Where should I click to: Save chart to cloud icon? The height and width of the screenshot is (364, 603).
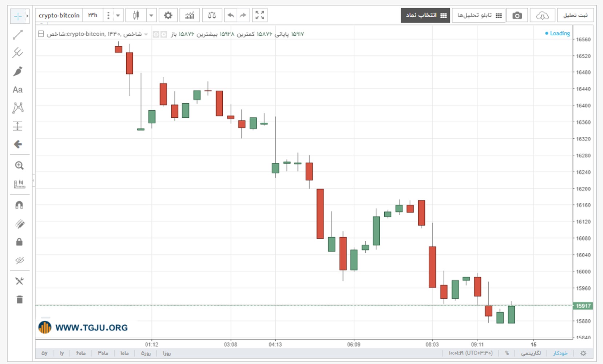click(542, 15)
